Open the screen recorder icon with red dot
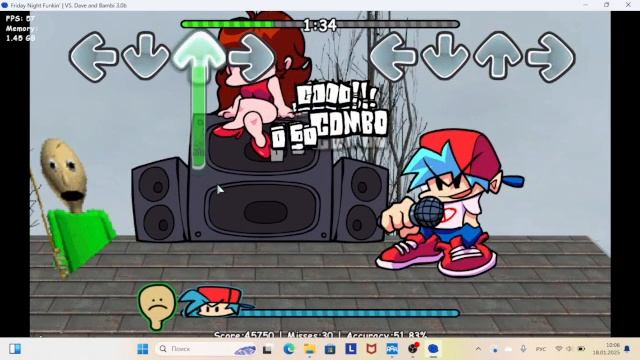The height and width of the screenshot is (360, 640). pos(413,349)
